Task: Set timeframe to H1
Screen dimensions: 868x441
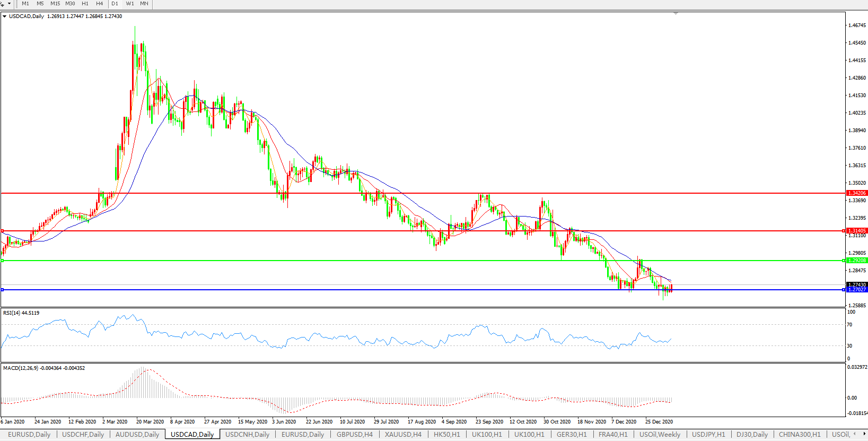Action: click(85, 4)
